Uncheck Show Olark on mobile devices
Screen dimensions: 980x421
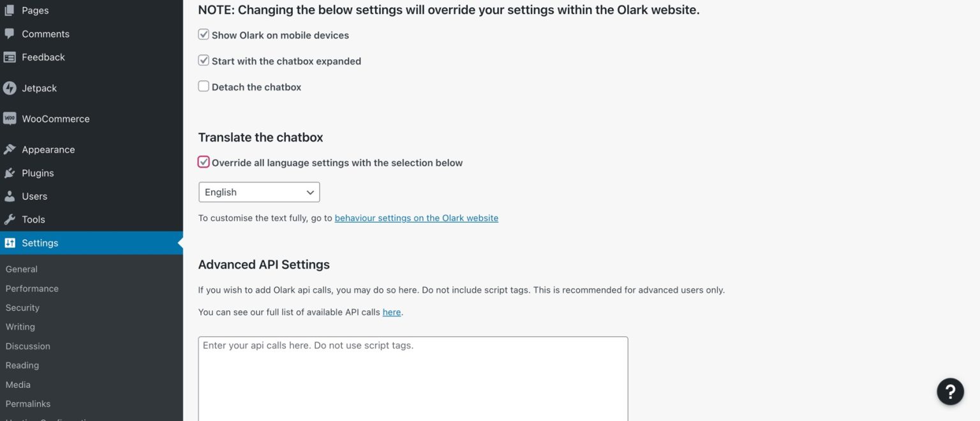[203, 34]
